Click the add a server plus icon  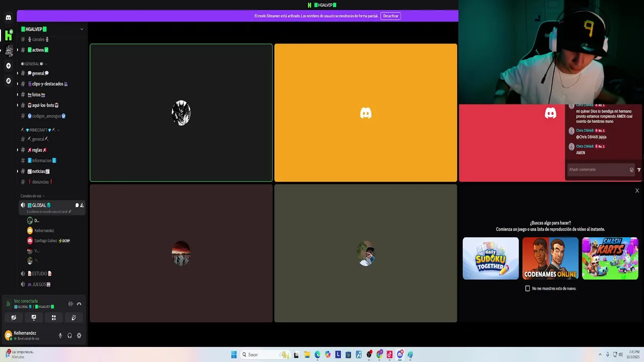pos(8,66)
